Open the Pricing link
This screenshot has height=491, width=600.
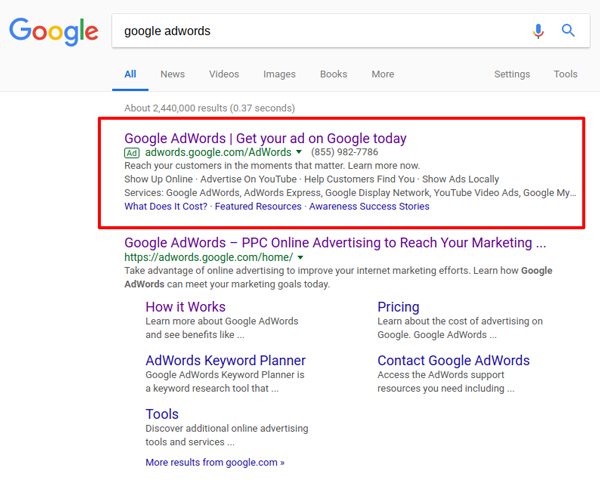point(398,307)
